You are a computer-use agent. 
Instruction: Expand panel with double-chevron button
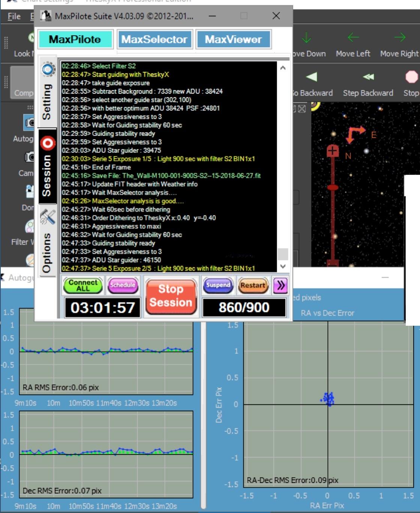280,286
